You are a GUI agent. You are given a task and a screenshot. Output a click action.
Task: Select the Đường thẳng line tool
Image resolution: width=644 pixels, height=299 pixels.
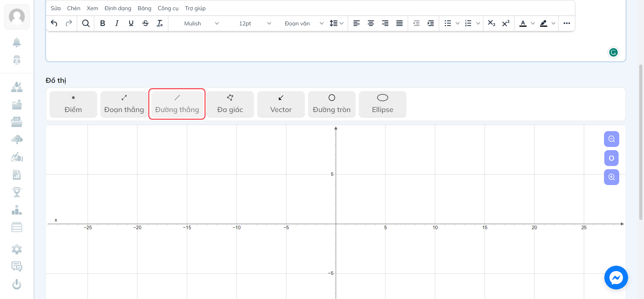tap(177, 104)
